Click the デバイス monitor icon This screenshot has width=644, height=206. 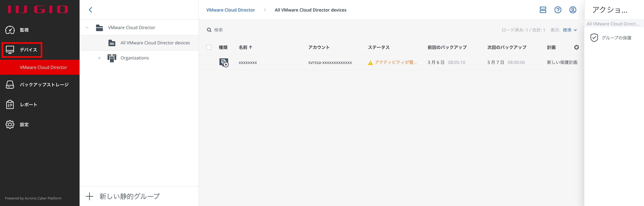pos(10,50)
